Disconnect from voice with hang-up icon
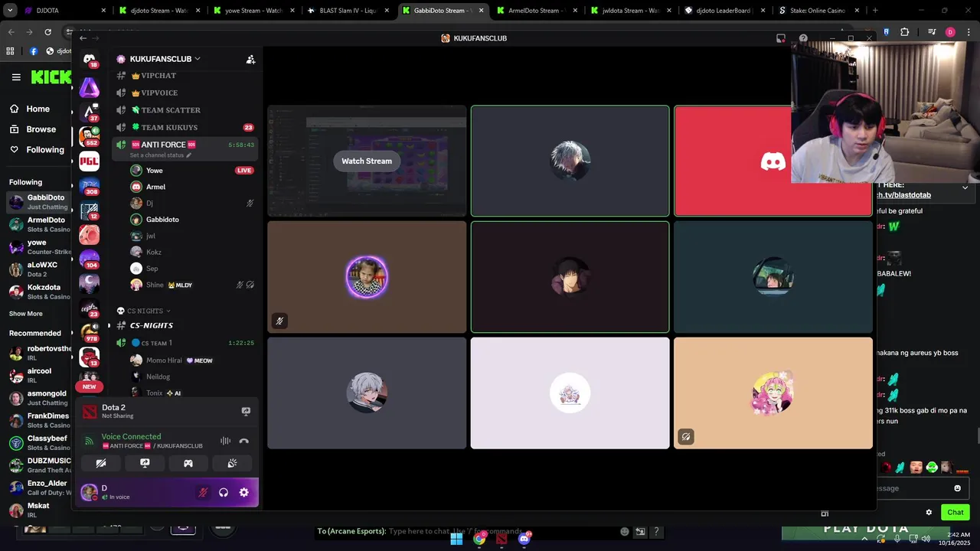Viewport: 980px width, 551px height. (x=243, y=441)
